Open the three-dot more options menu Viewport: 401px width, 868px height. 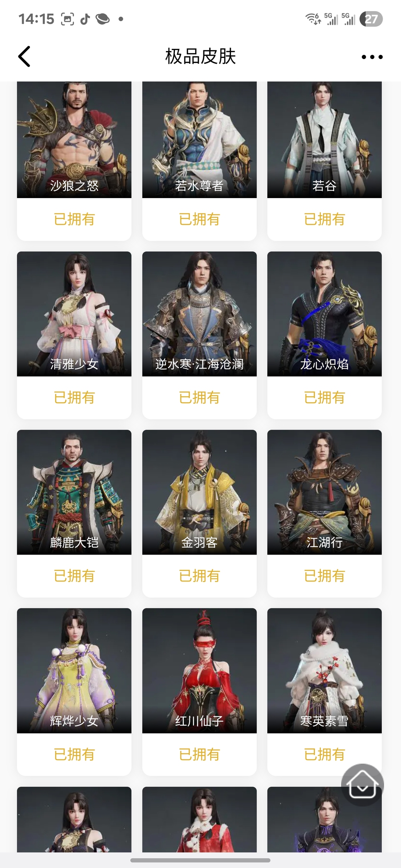pos(372,57)
